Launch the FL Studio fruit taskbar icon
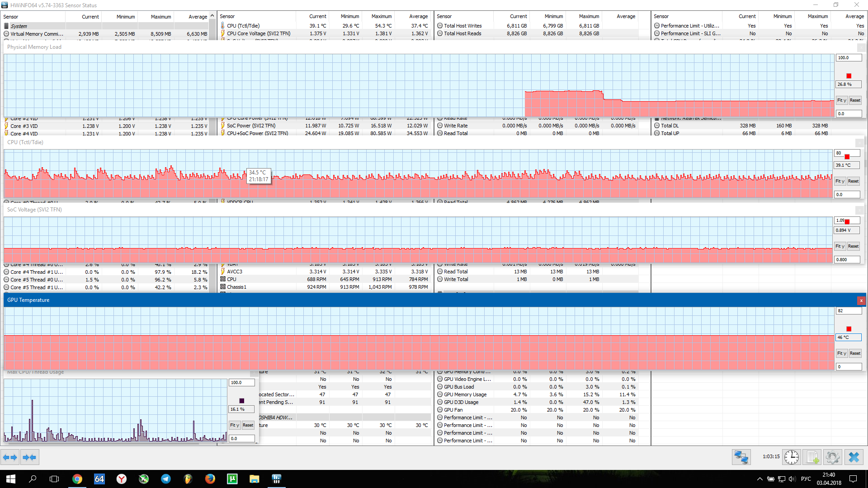This screenshot has width=868, height=488. pyautogui.click(x=188, y=479)
